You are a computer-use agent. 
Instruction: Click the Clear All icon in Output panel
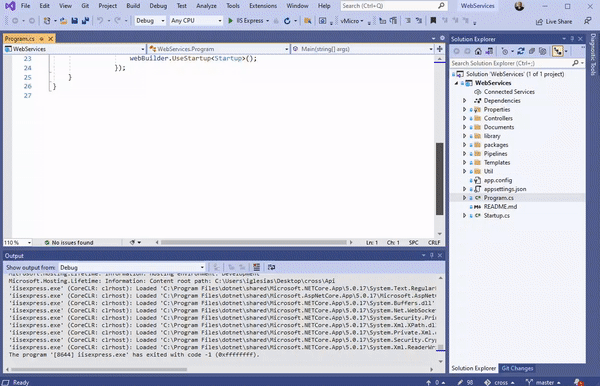[x=256, y=267]
